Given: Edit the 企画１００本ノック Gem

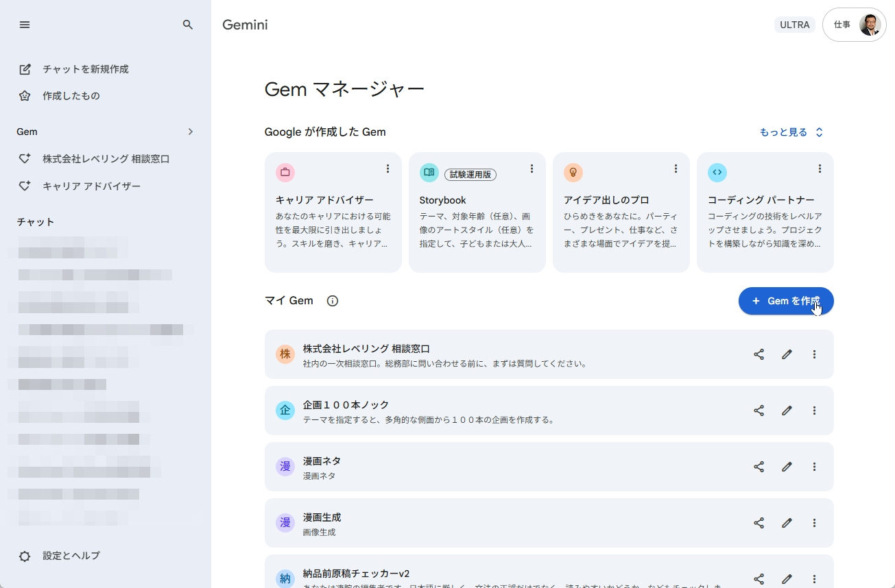Looking at the screenshot, I should (787, 411).
